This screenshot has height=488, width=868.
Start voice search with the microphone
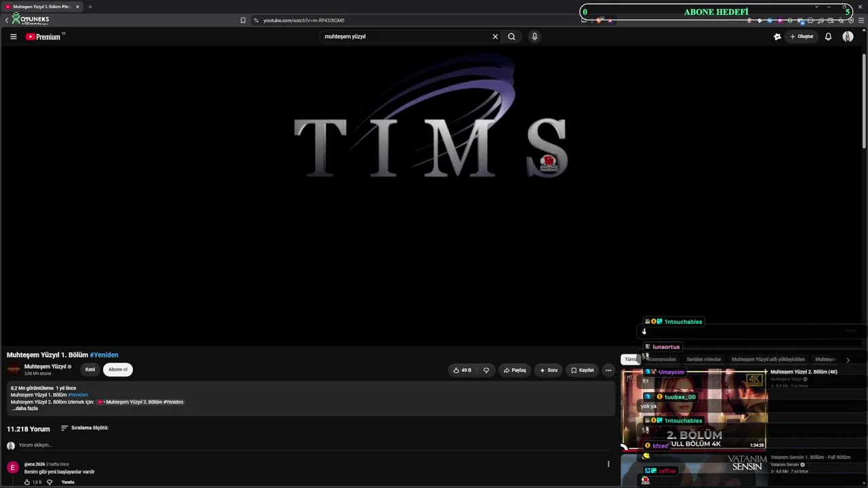534,37
